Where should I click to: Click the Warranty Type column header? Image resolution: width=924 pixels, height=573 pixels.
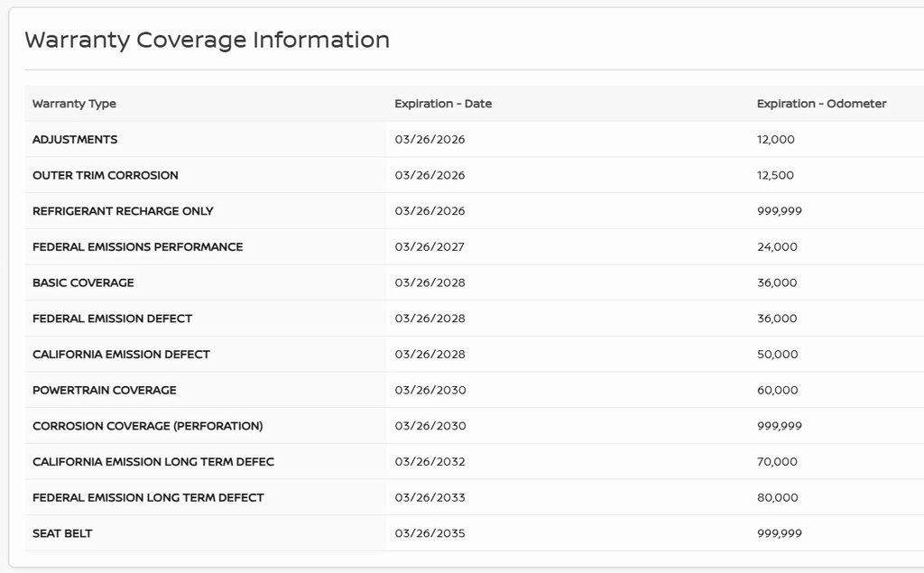(74, 104)
